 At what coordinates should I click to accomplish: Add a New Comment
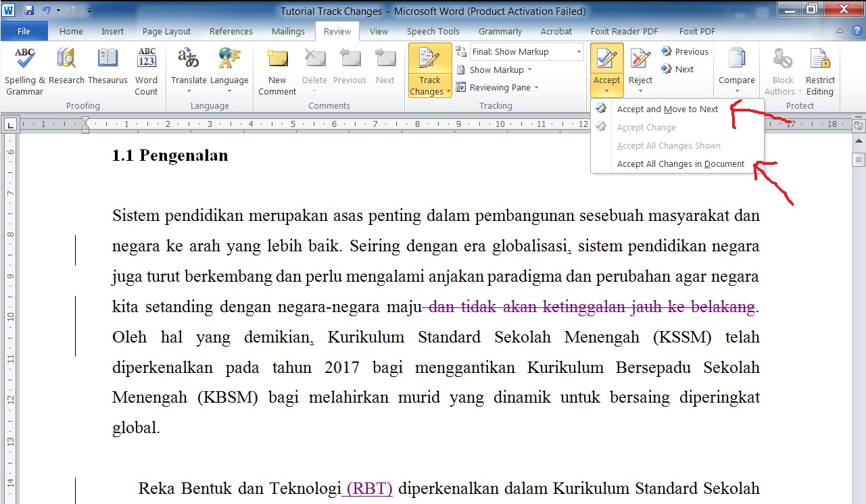click(277, 70)
